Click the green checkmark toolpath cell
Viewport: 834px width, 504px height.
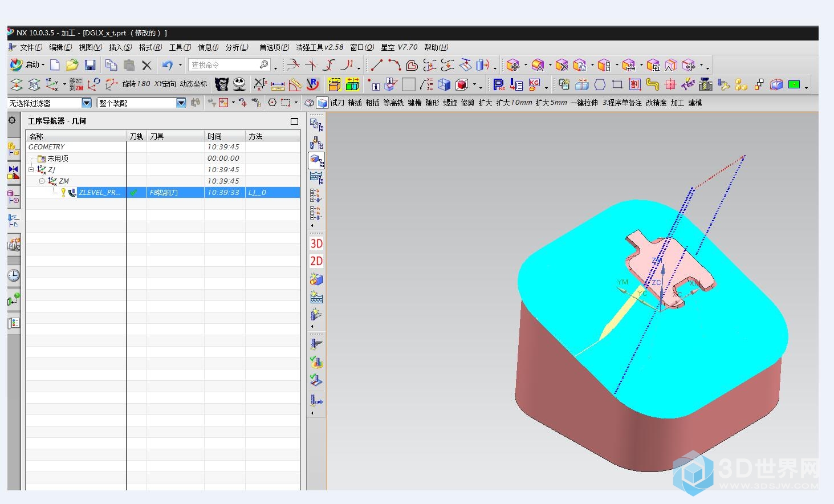pyautogui.click(x=133, y=193)
